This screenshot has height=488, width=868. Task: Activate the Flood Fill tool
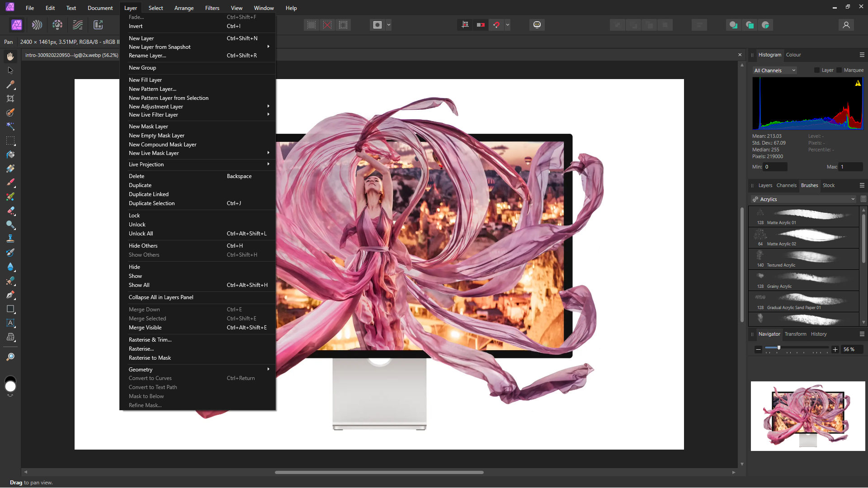pos(10,155)
